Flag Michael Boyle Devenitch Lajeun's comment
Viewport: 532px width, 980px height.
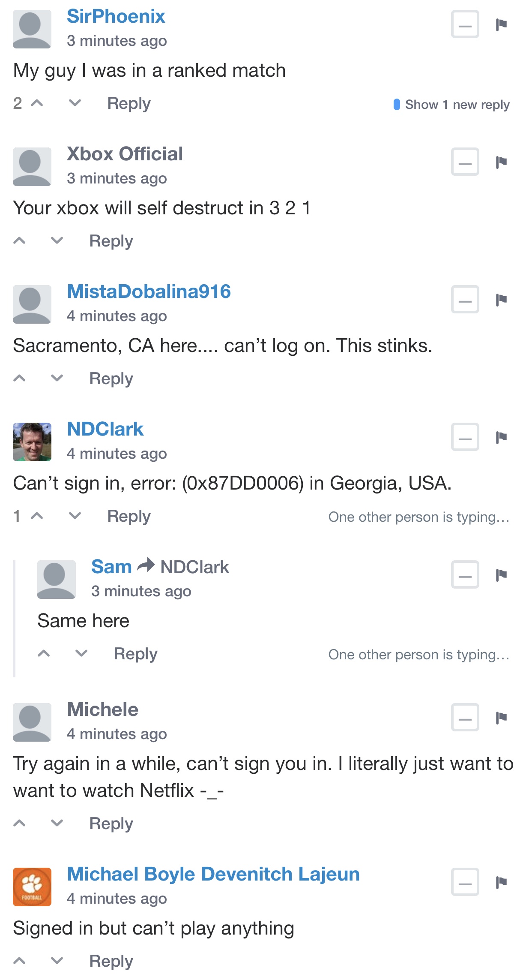click(501, 882)
